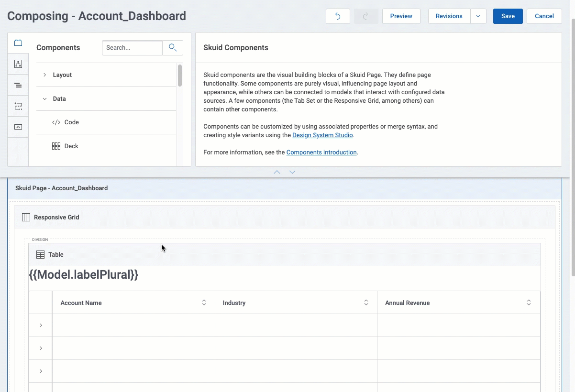Open the Components sidebar tab icon
575x392 pixels.
(18, 43)
